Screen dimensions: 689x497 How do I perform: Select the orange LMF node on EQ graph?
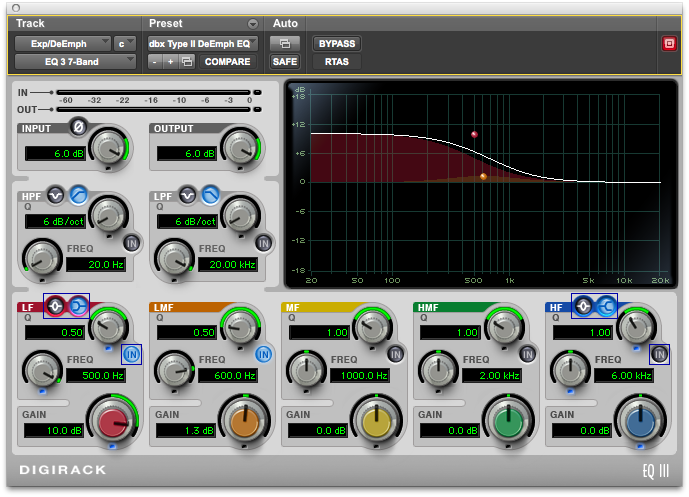pos(483,177)
